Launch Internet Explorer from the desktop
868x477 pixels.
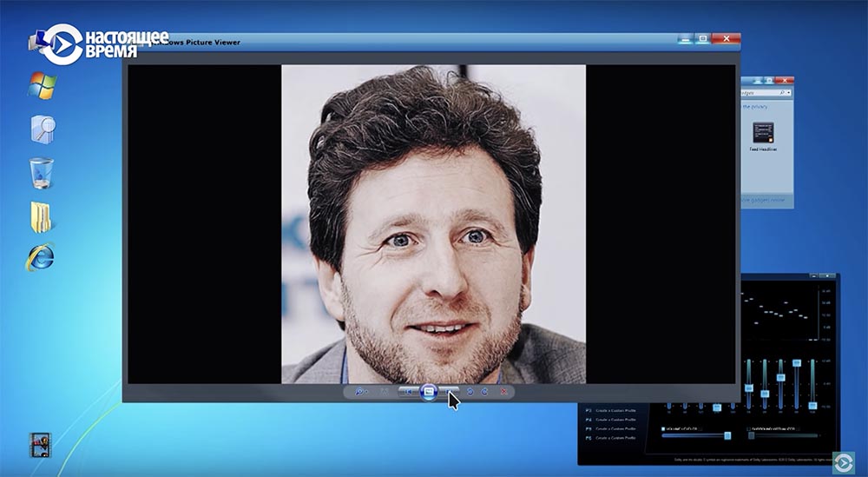pyautogui.click(x=41, y=257)
